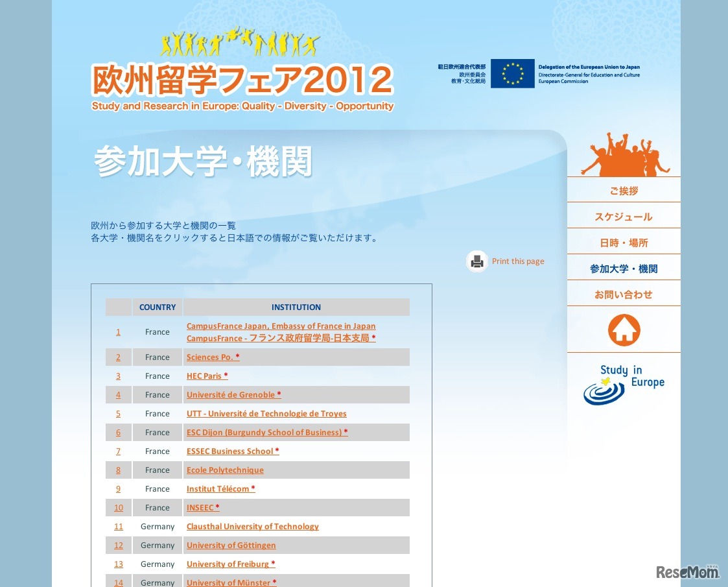Click row number 4 link
Image resolution: width=728 pixels, height=587 pixels.
[119, 395]
